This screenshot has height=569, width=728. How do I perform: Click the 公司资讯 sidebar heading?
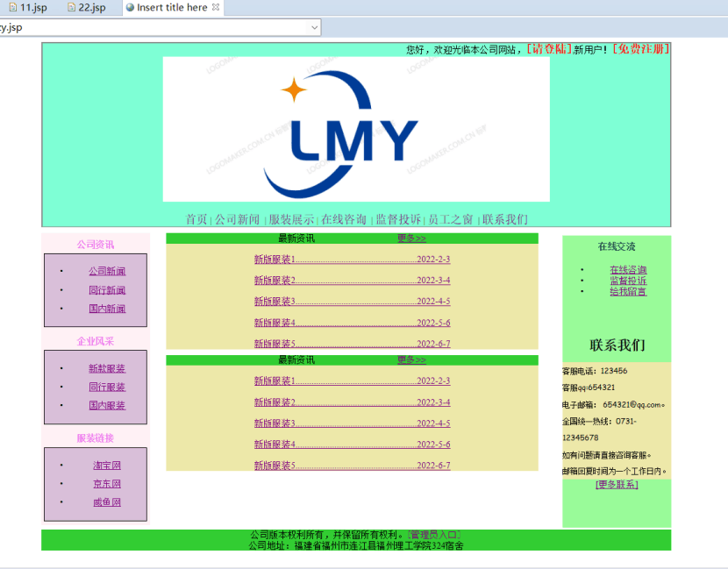tap(96, 245)
